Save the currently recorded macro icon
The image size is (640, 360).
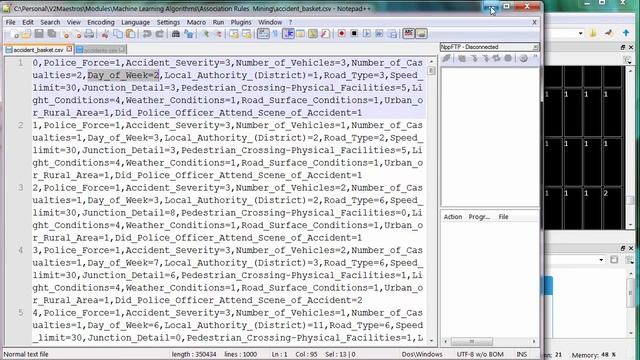click(392, 34)
